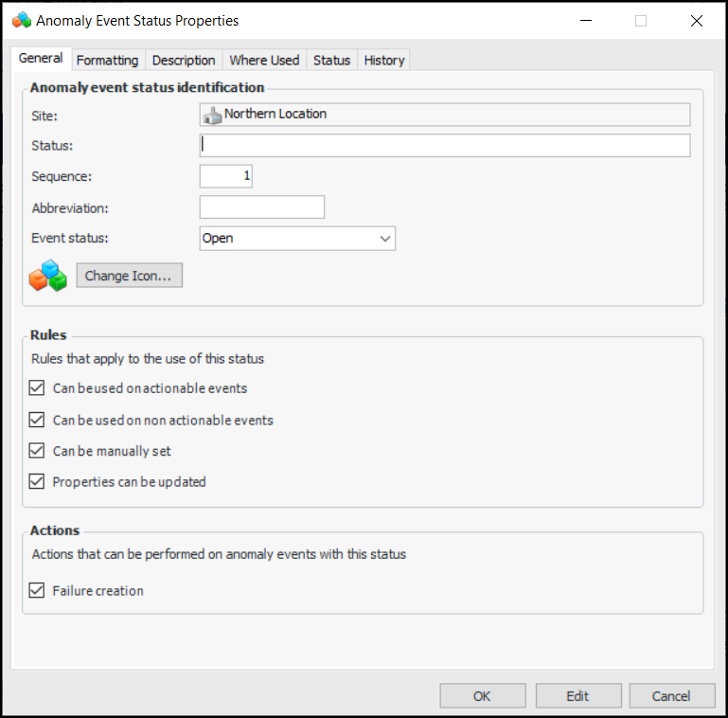This screenshot has height=718, width=728.
Task: Toggle Can be used on non actionable events
Action: [37, 420]
